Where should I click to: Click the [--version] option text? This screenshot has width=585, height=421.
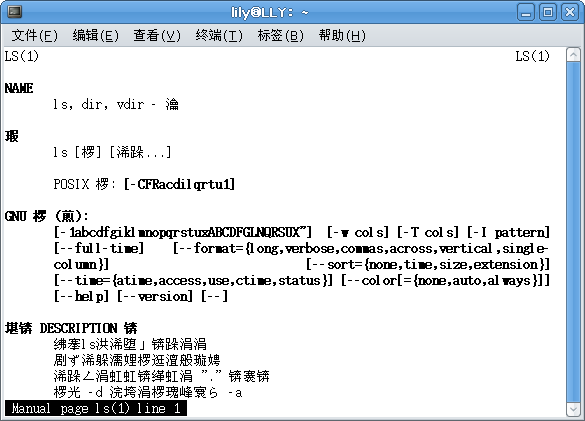pyautogui.click(x=155, y=296)
